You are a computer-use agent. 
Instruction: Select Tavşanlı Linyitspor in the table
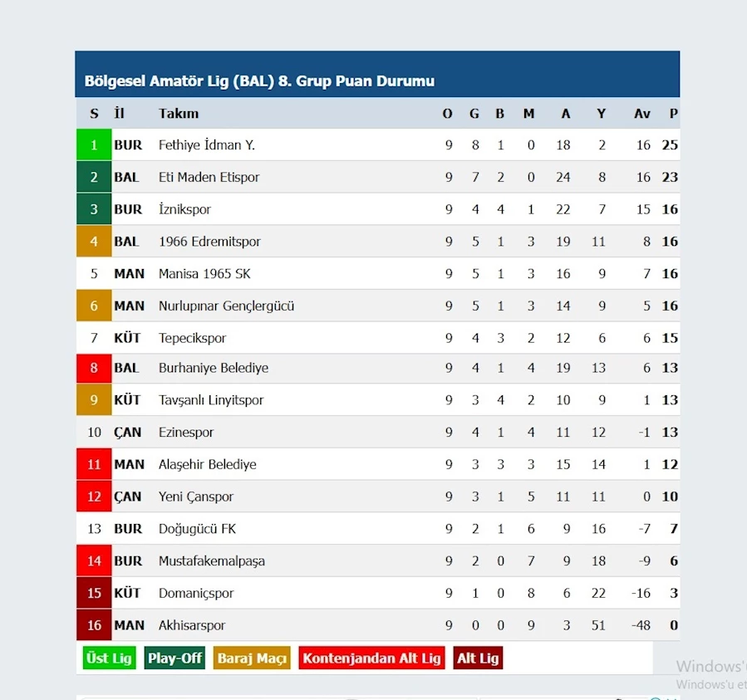point(210,400)
